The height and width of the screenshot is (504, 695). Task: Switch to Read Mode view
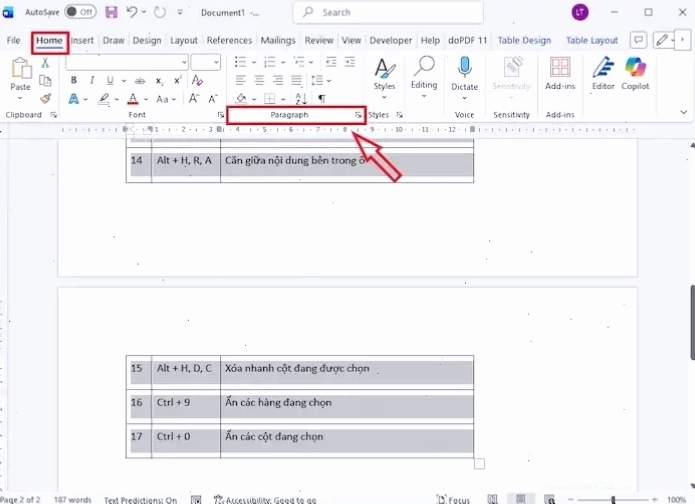[x=492, y=499]
